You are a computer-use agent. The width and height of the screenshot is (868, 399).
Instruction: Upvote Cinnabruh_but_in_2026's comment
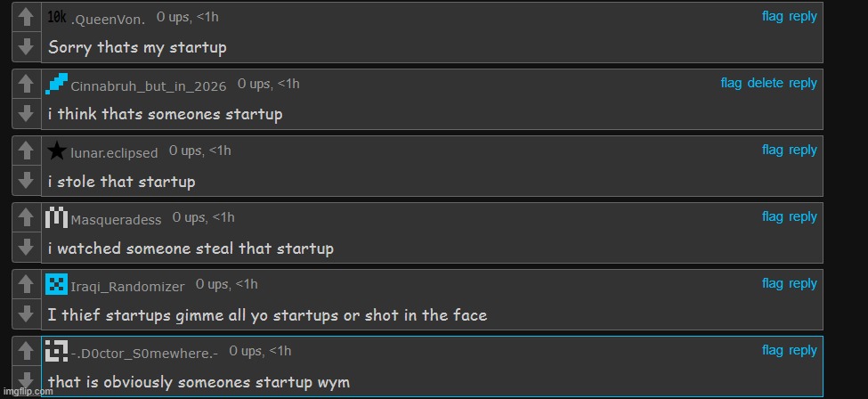(x=27, y=85)
